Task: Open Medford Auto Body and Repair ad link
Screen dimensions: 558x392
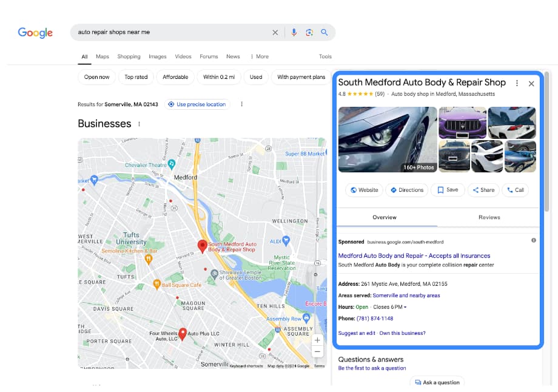Action: (x=414, y=255)
